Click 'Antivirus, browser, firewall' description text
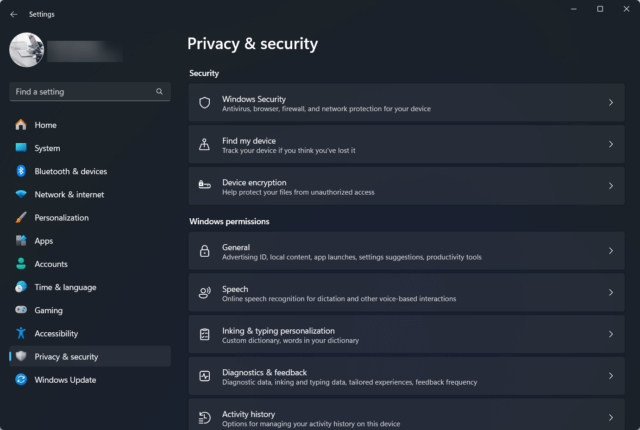The height and width of the screenshot is (430, 640). point(327,109)
